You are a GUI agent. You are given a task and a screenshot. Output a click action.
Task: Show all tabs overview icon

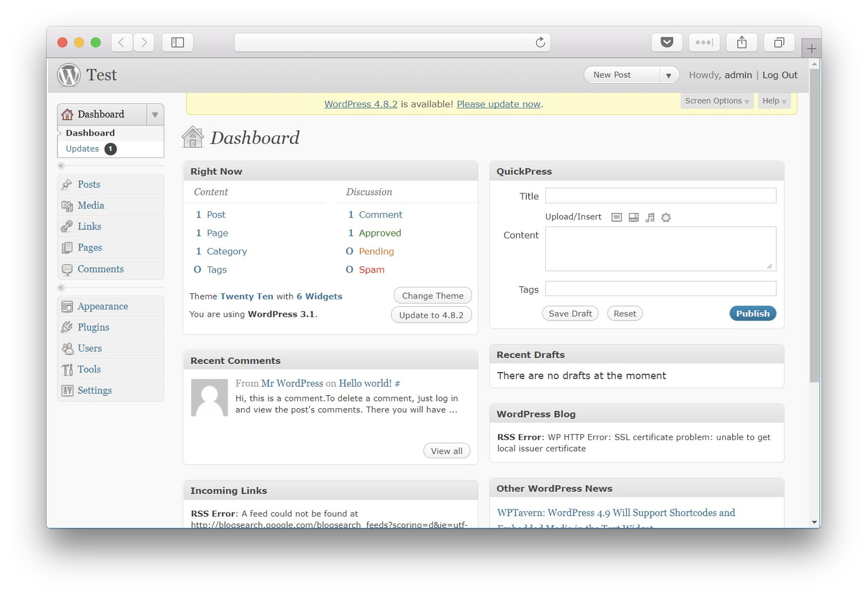coord(779,42)
